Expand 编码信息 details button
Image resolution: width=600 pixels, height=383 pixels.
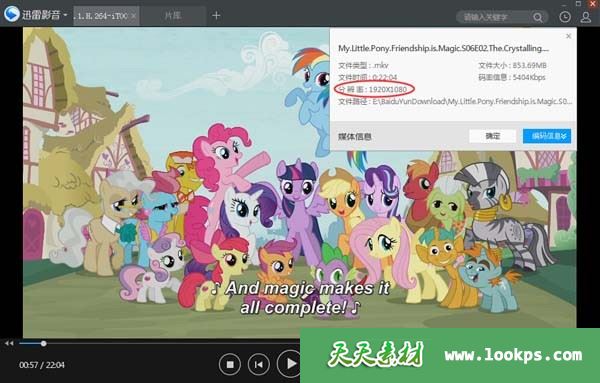pos(547,136)
